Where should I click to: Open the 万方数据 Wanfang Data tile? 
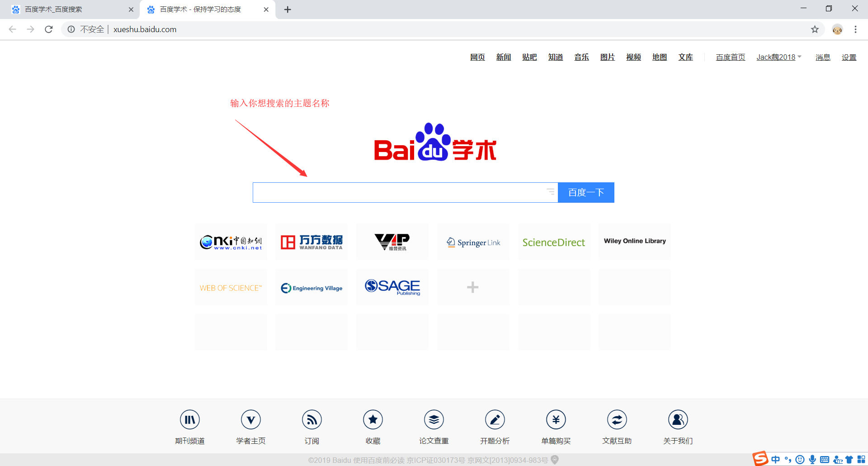[312, 242]
